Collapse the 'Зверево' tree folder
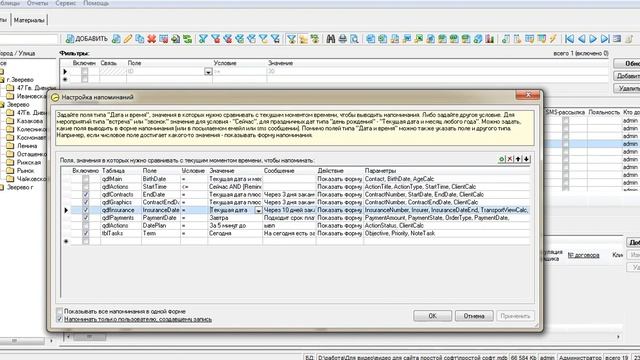This screenshot has height=360, width=640. point(2,104)
